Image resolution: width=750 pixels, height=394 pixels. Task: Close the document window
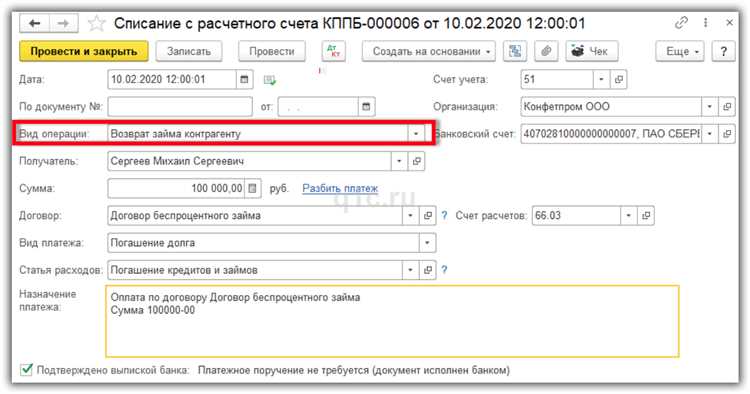pyautogui.click(x=729, y=22)
